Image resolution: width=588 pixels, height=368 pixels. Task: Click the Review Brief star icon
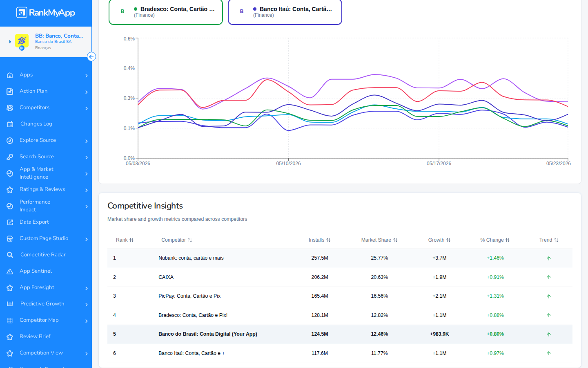[x=10, y=337]
